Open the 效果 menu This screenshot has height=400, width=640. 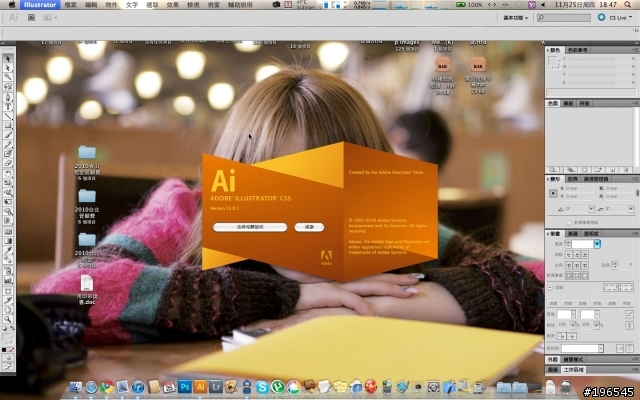[x=173, y=5]
